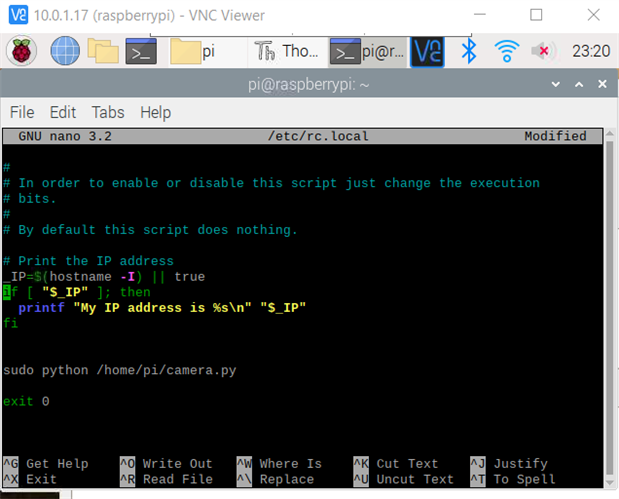
Task: Click the ^U Uncut Text shortcut
Action: click(x=403, y=479)
